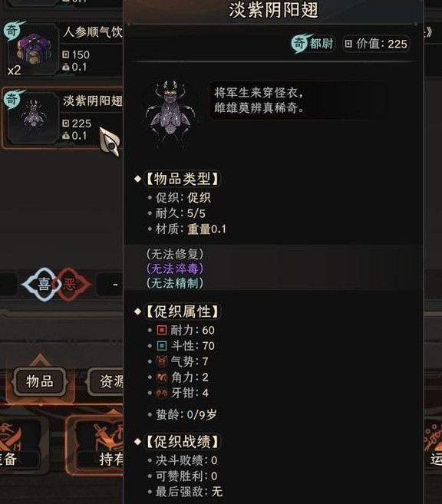Click the 奇 rarity badge beside 都尉
The width and height of the screenshot is (442, 504).
[300, 43]
